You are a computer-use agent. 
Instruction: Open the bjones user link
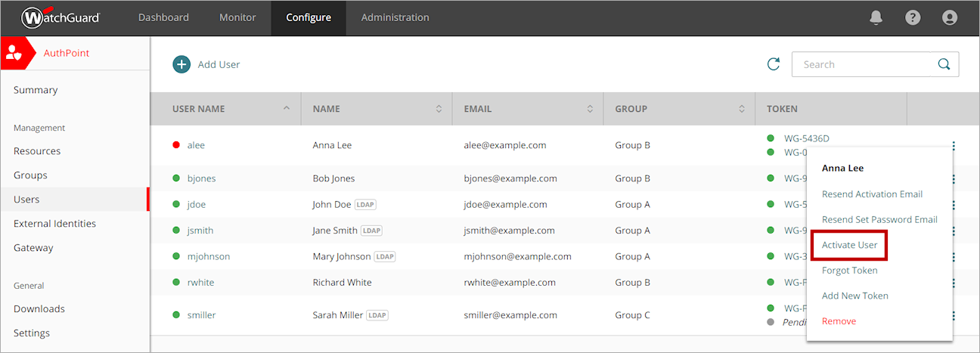201,178
